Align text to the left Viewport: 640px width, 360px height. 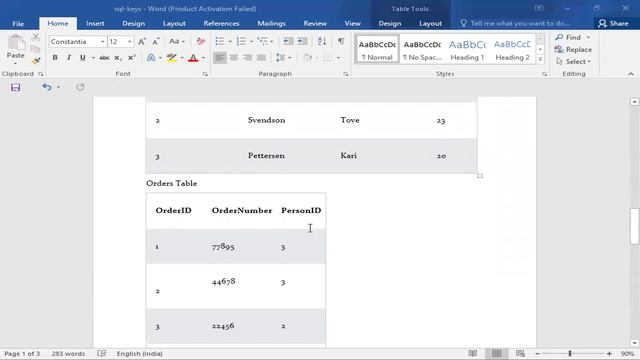tap(220, 58)
